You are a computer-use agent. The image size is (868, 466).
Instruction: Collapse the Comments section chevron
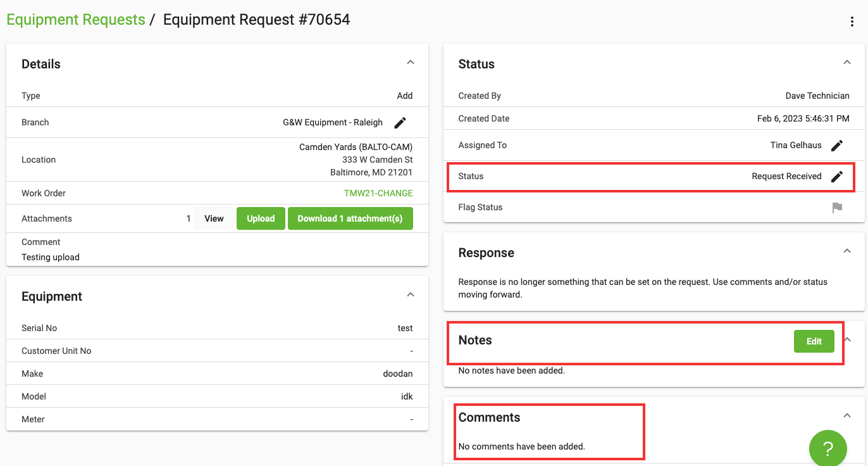pyautogui.click(x=847, y=415)
